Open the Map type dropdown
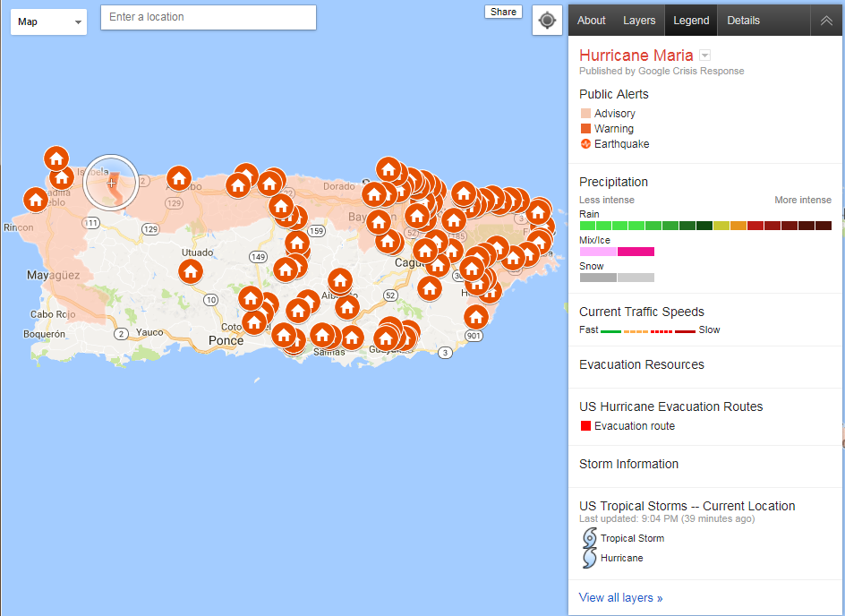This screenshot has height=616, width=845. coord(48,21)
